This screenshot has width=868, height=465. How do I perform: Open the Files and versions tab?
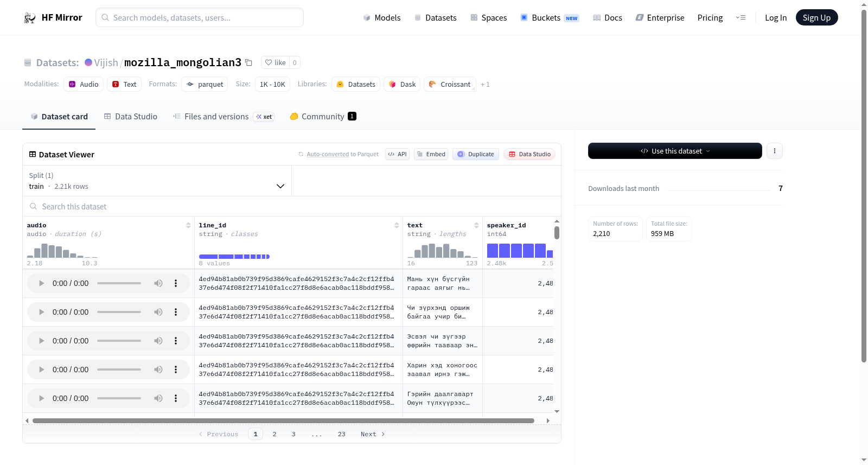(x=224, y=117)
